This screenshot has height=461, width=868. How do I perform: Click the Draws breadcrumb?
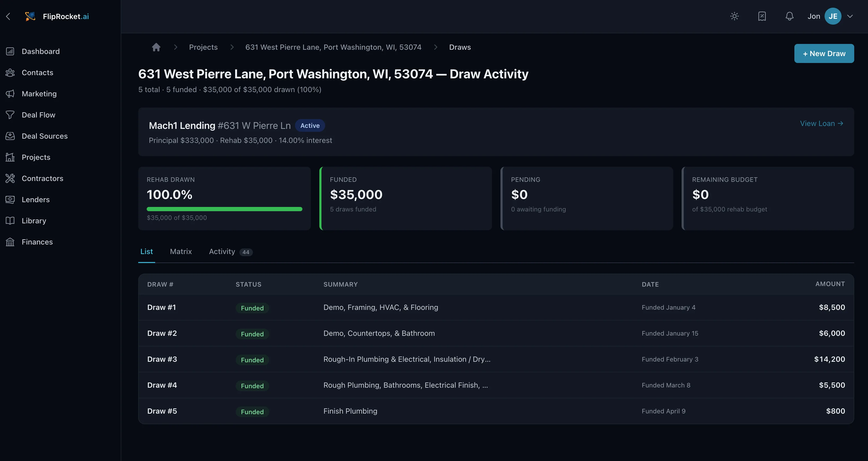click(x=460, y=47)
